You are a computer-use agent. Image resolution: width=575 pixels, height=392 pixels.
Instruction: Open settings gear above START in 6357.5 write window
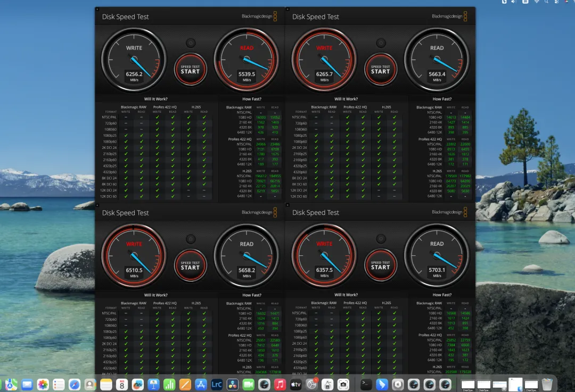[381, 239]
